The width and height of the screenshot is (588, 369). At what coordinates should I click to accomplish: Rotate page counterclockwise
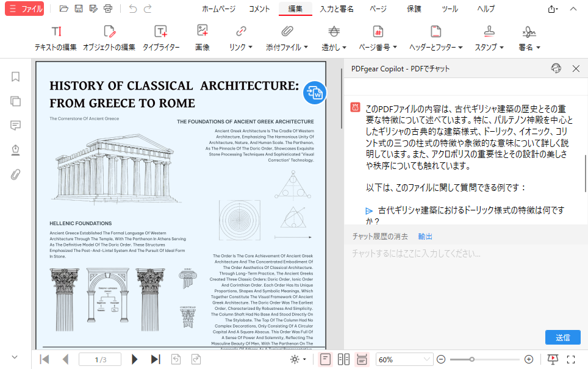point(176,359)
